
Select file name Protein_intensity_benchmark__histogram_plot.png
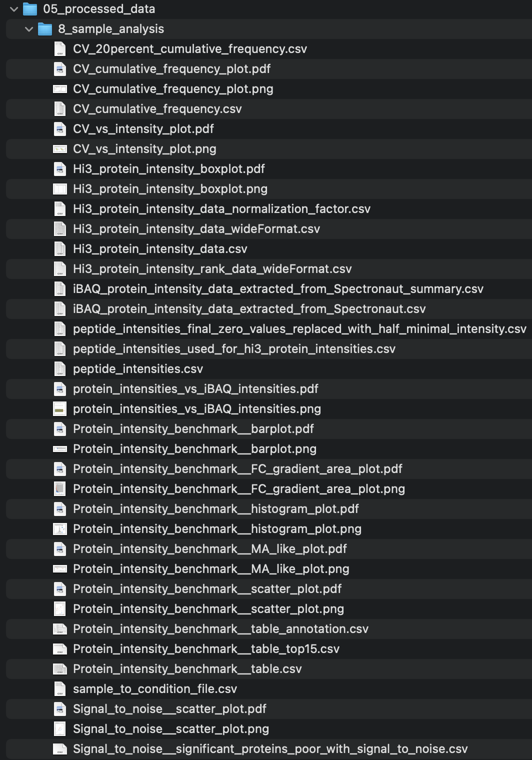click(x=217, y=529)
